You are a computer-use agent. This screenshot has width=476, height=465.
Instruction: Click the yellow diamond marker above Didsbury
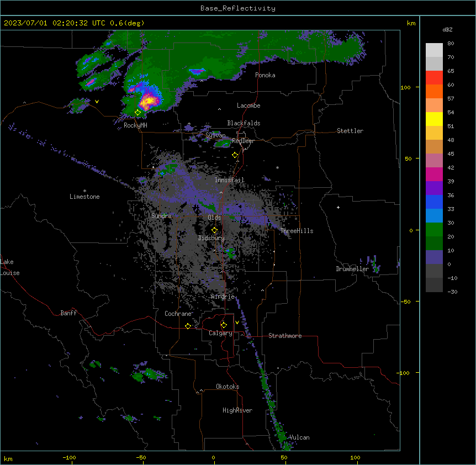[215, 230]
